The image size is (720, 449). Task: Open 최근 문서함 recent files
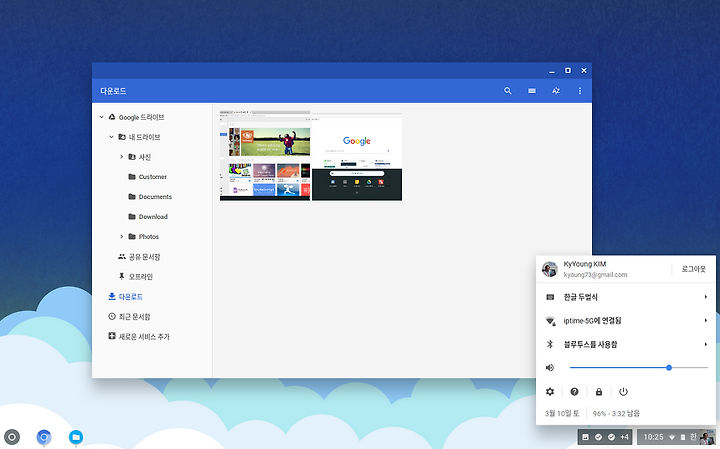pyautogui.click(x=135, y=316)
